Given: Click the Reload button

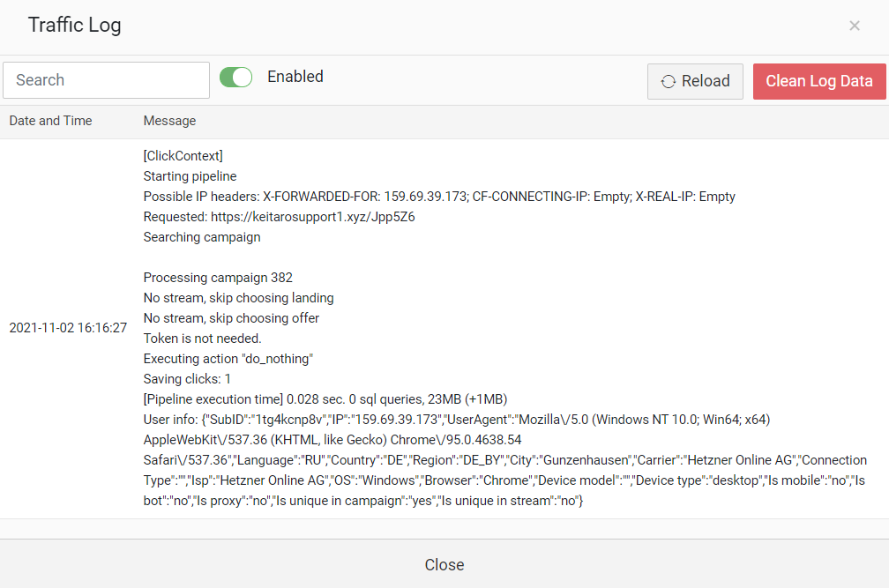Looking at the screenshot, I should [x=695, y=82].
